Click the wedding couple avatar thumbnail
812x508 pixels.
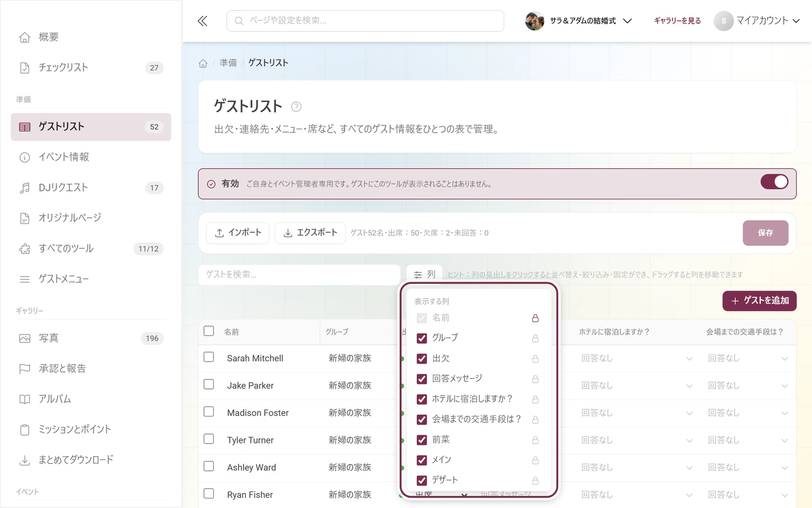point(535,21)
